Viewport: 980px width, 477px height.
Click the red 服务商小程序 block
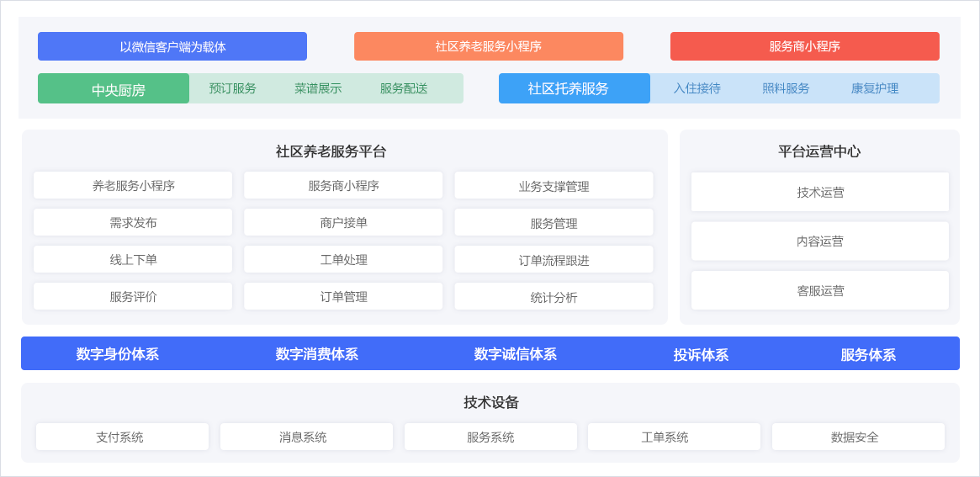pos(804,46)
